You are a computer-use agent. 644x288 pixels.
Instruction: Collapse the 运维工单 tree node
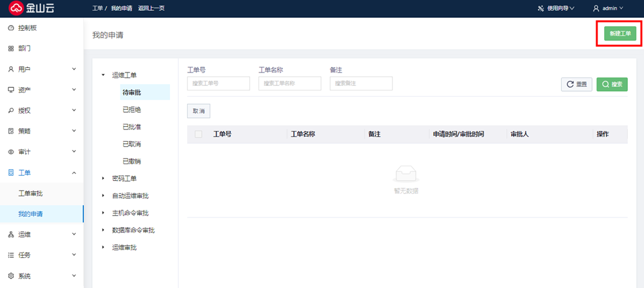coord(103,76)
